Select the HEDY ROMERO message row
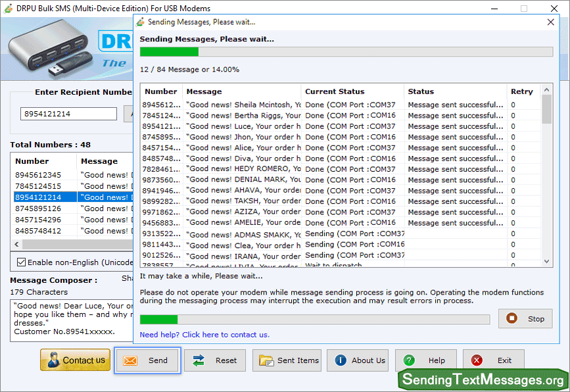Image resolution: width=570 pixels, height=392 pixels. click(341, 169)
